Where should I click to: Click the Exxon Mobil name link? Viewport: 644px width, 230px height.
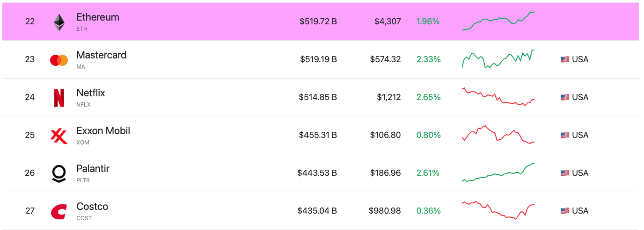tap(103, 131)
